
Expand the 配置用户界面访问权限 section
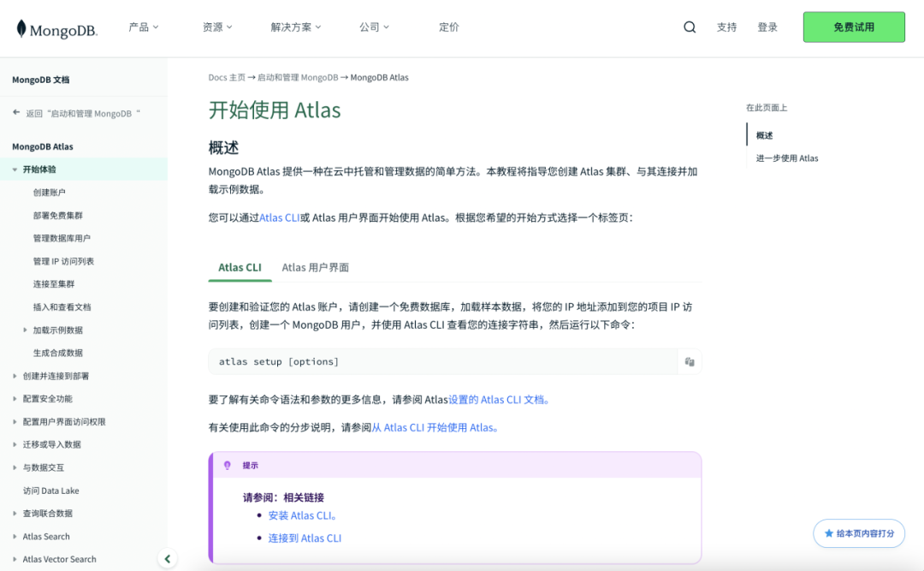coord(15,422)
